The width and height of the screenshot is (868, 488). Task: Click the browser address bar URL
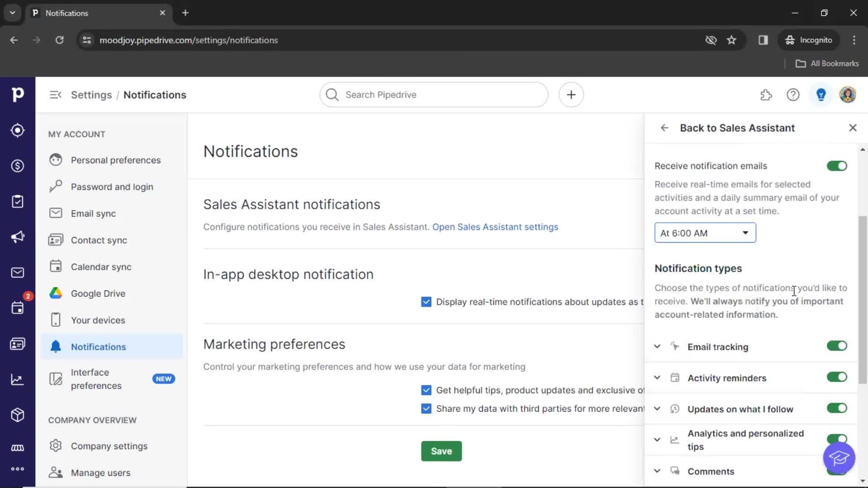(189, 40)
